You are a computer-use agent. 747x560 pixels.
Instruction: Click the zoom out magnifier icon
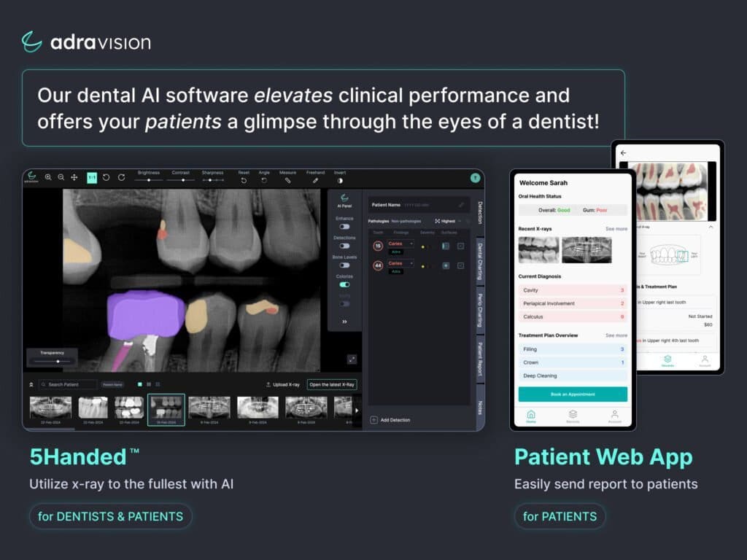tap(61, 177)
